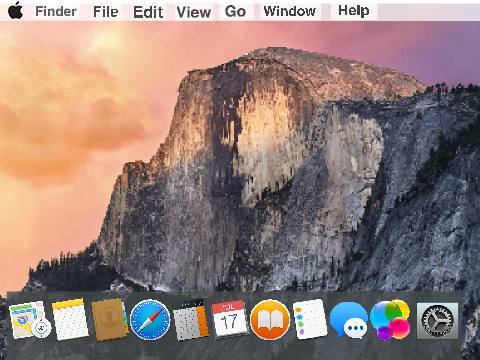Viewport: 480px width, 360px height.
Task: Open System Preferences gear icon
Action: (x=437, y=321)
